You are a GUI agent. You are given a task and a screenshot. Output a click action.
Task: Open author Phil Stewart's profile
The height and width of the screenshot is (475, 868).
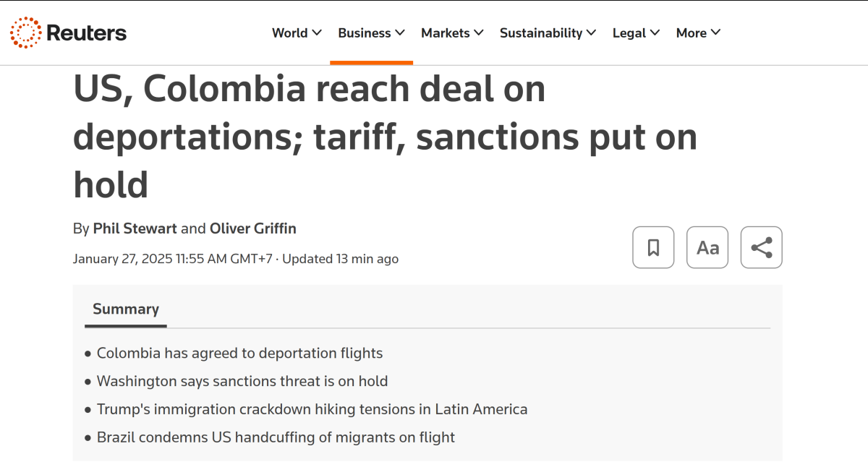(x=135, y=228)
